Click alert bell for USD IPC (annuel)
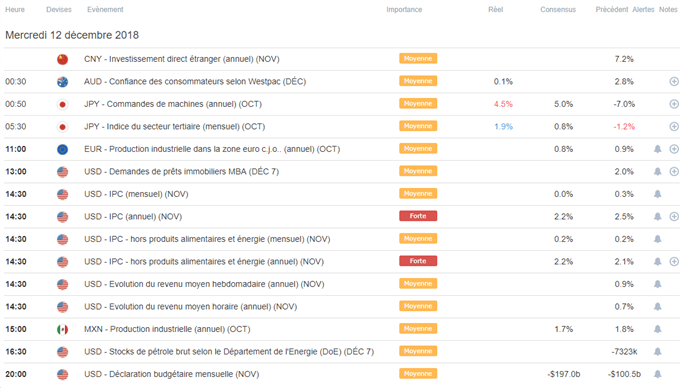This screenshot has width=680, height=388. 657,217
